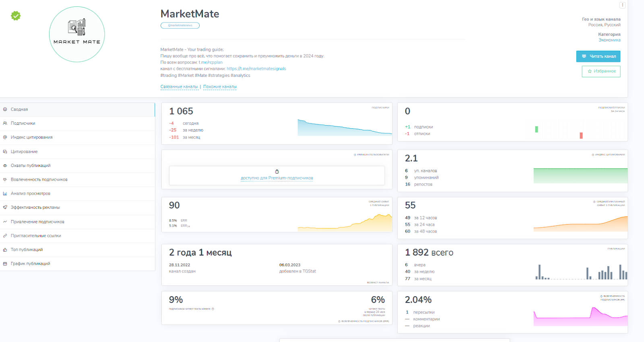The height and width of the screenshot is (342, 644).
Task: Click the -101 за месяц subscriber change
Action: (x=185, y=137)
